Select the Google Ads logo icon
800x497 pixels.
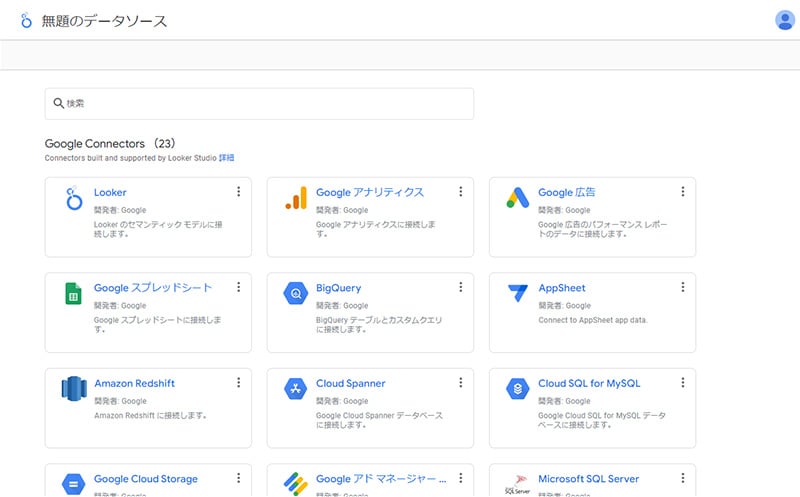(x=518, y=198)
